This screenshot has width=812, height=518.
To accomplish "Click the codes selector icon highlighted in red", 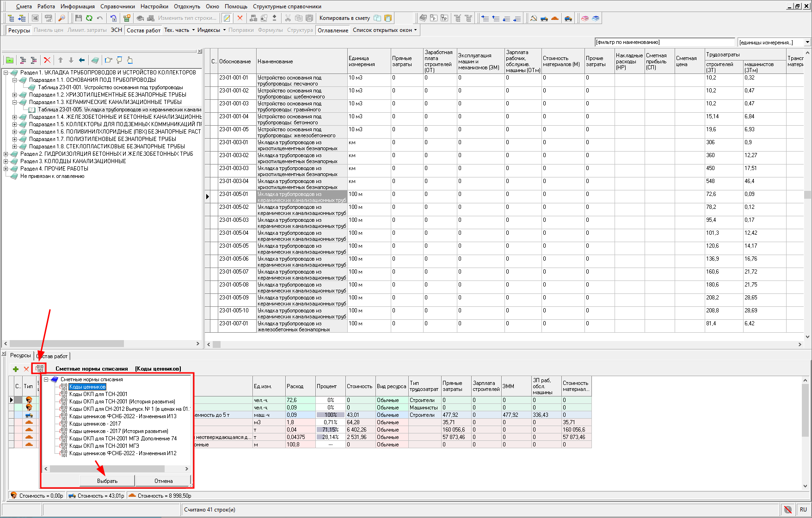I will tap(39, 368).
